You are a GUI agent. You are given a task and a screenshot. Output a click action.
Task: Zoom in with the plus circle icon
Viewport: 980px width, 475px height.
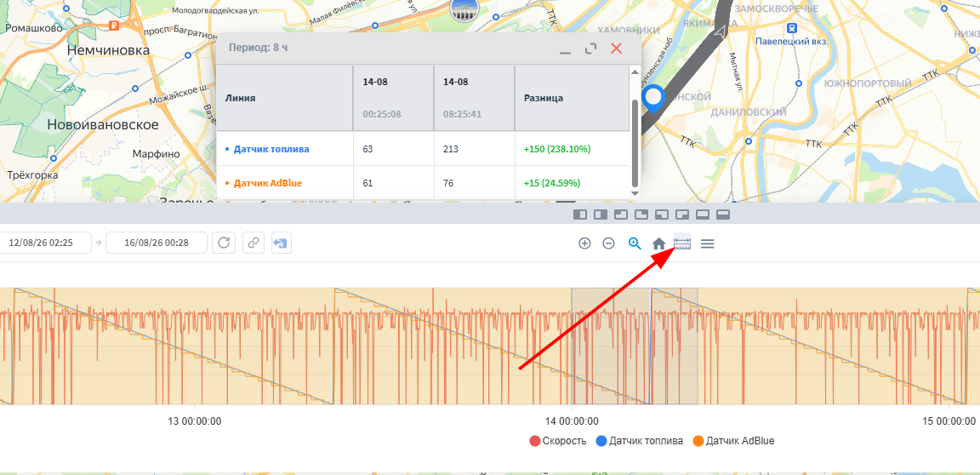point(584,243)
